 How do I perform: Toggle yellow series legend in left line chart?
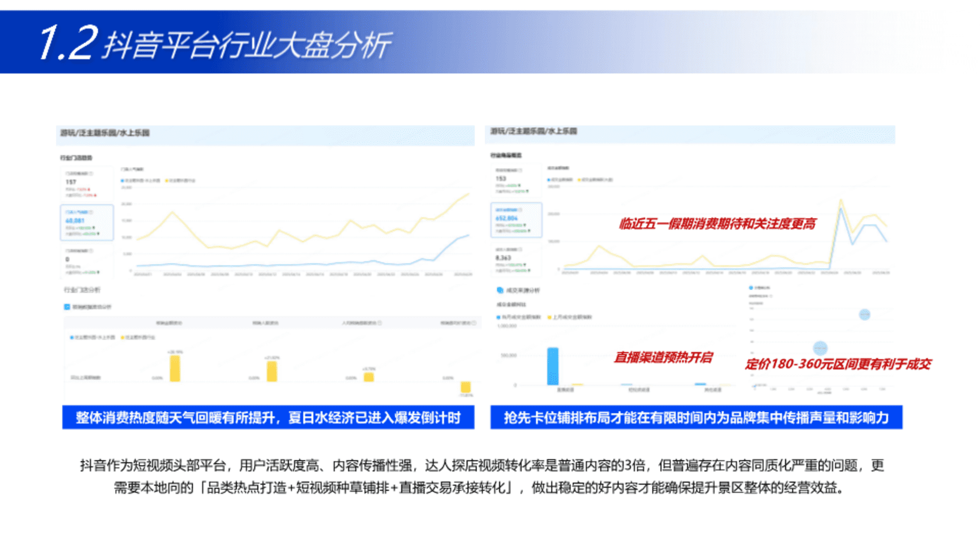(181, 181)
